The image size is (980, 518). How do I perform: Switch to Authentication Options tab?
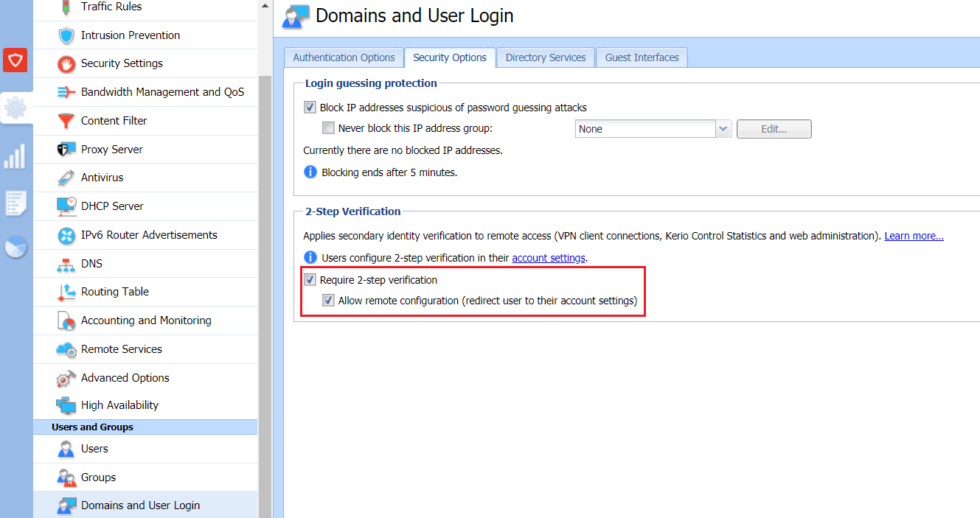tap(344, 57)
